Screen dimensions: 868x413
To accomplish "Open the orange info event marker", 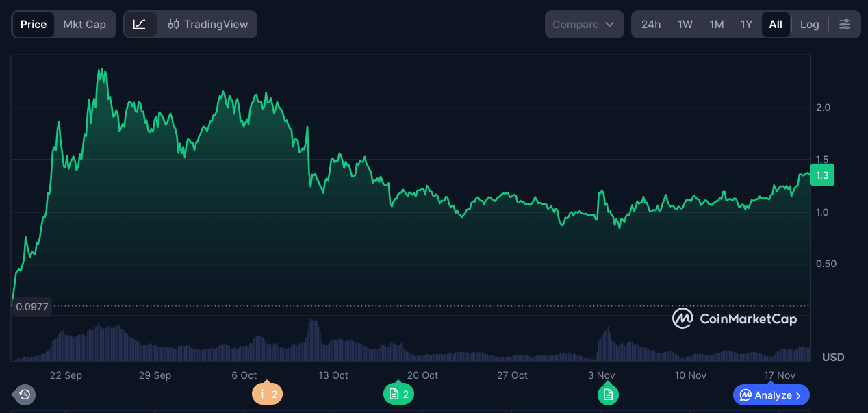I will (267, 395).
